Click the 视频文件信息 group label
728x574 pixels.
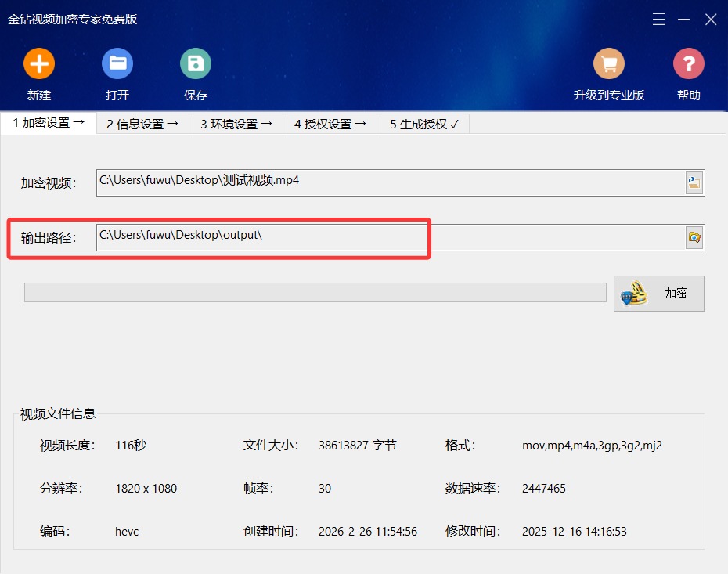click(58, 413)
